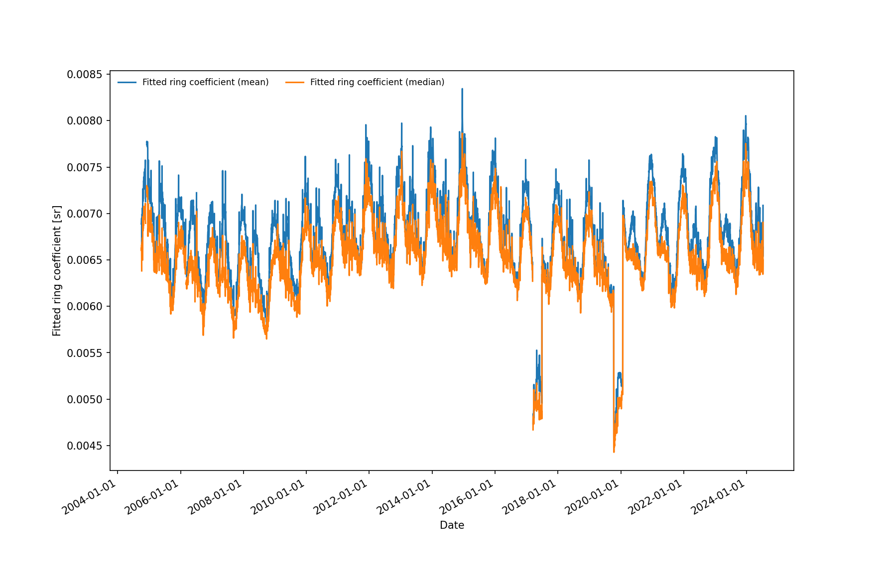Image resolution: width=882 pixels, height=588 pixels.
Task: Select the 2012-01-01 date tick label
Action: (342, 497)
